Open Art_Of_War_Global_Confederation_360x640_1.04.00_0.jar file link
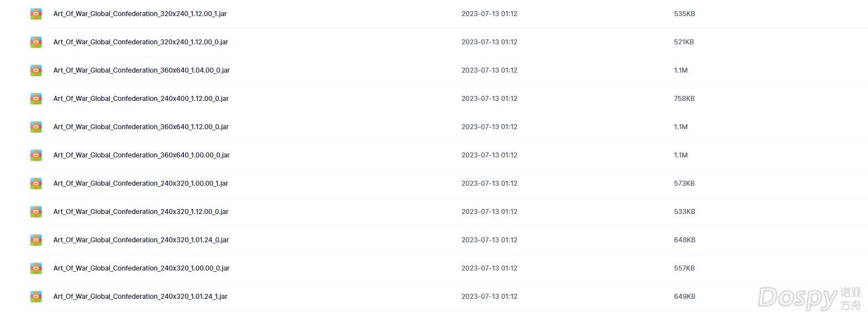The height and width of the screenshot is (316, 868). point(142,70)
